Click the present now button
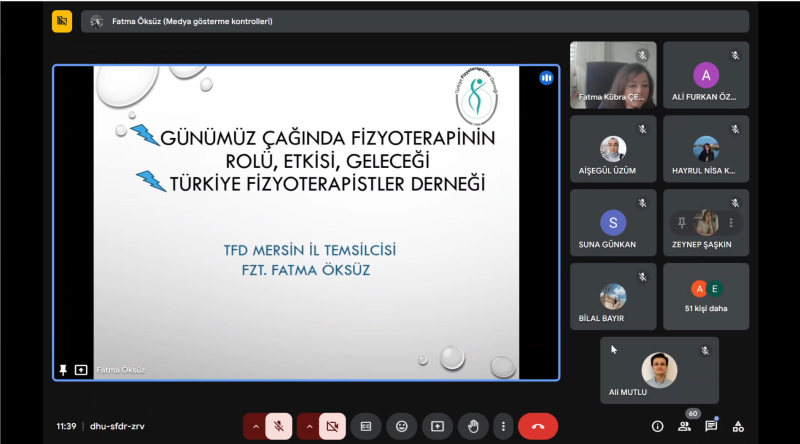This screenshot has height=444, width=800. point(437,426)
